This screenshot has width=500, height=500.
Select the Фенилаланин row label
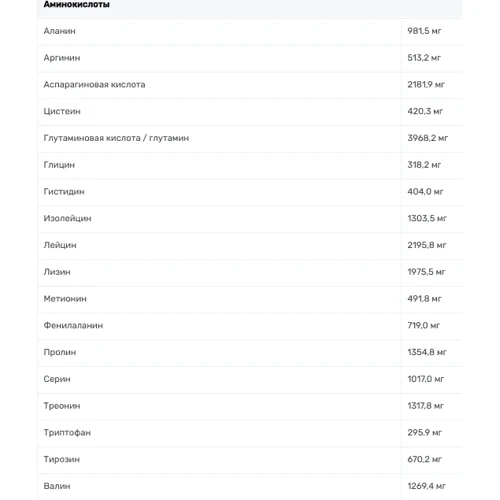click(73, 325)
